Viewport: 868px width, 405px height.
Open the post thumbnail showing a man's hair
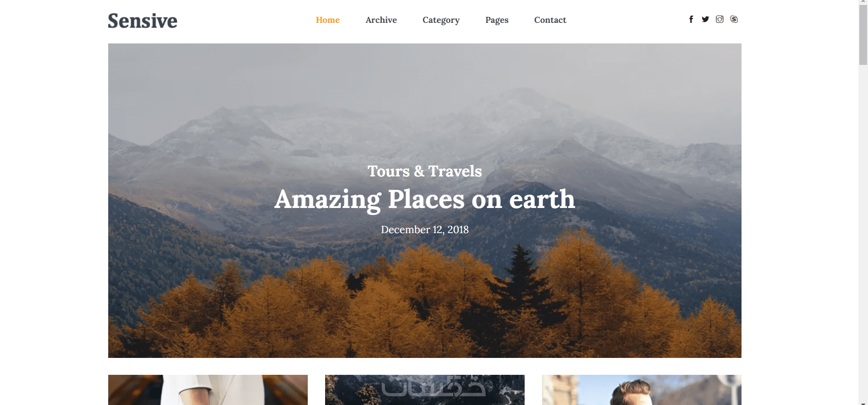(642, 390)
